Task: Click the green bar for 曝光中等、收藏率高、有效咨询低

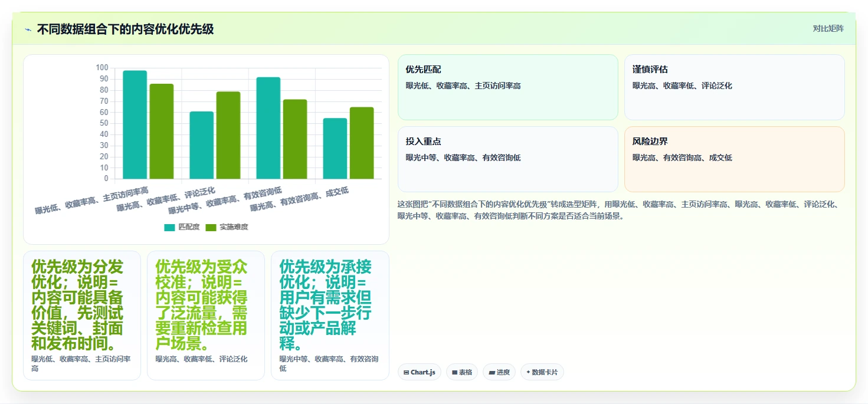Action: [295, 139]
